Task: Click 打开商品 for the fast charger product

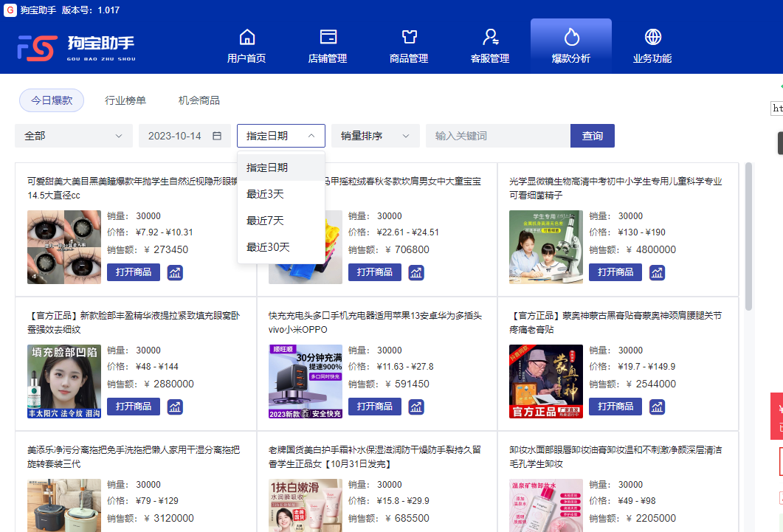Action: pos(374,407)
